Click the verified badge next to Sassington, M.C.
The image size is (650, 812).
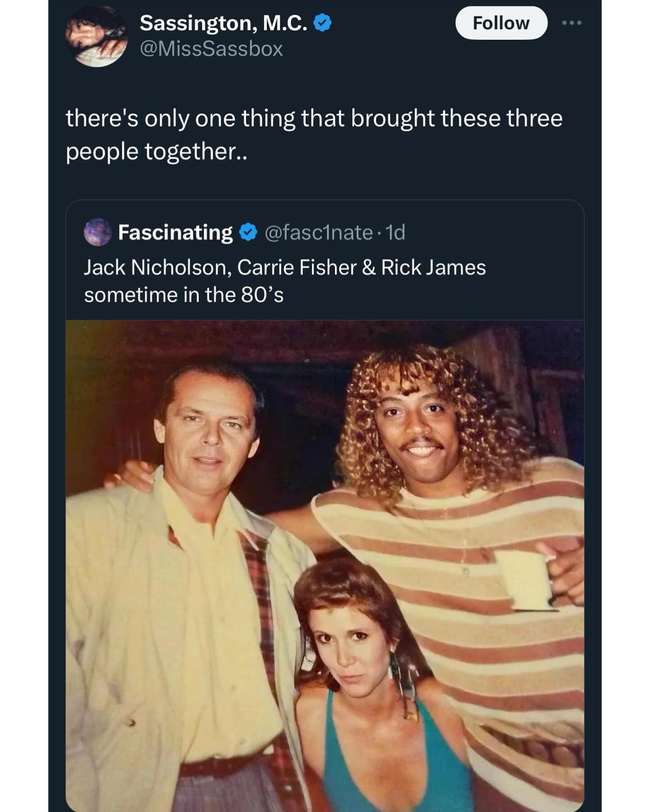pyautogui.click(x=321, y=23)
